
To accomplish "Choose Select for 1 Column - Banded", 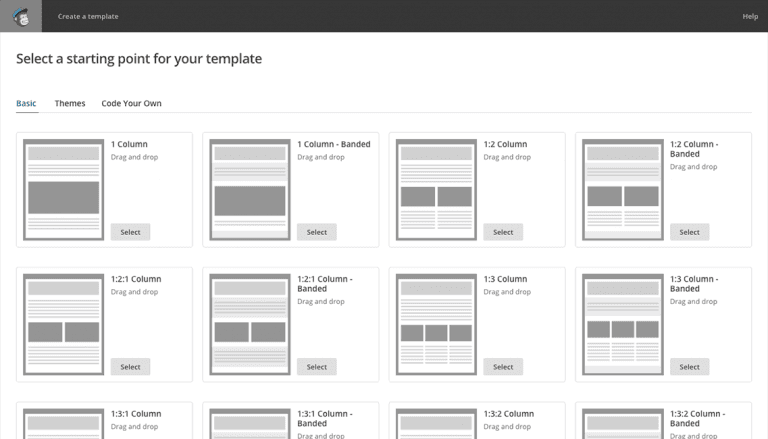I will (x=316, y=232).
